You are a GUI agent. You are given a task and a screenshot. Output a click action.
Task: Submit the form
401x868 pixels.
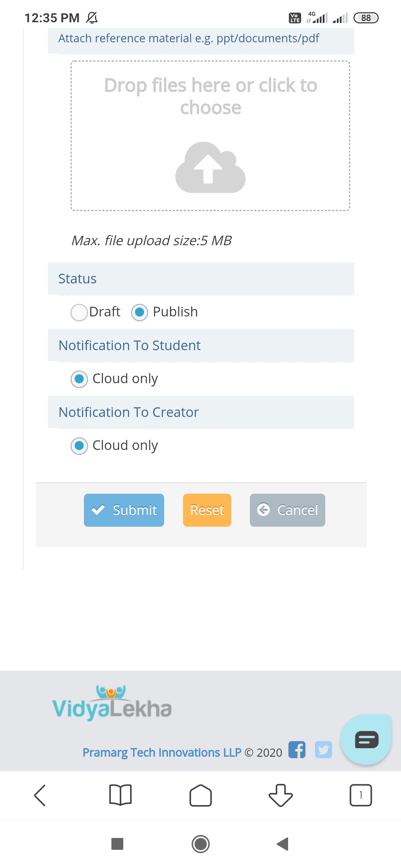124,510
